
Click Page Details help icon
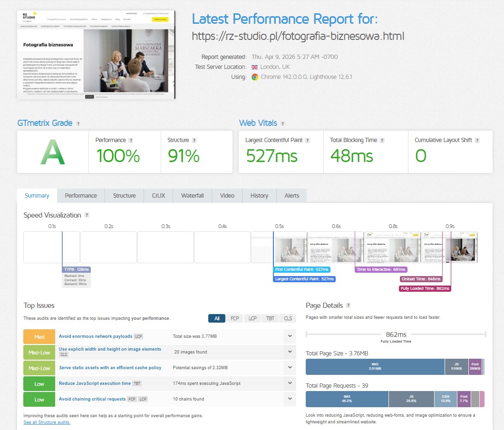[x=348, y=306]
